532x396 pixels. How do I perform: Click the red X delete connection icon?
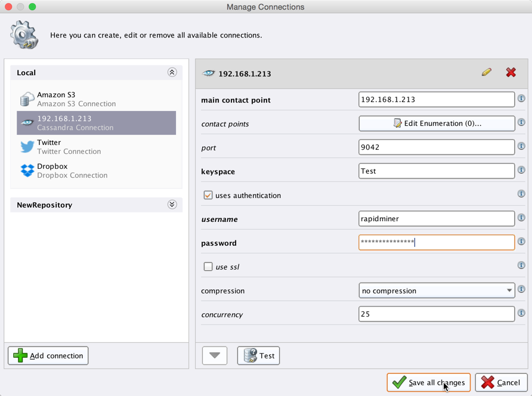point(511,73)
